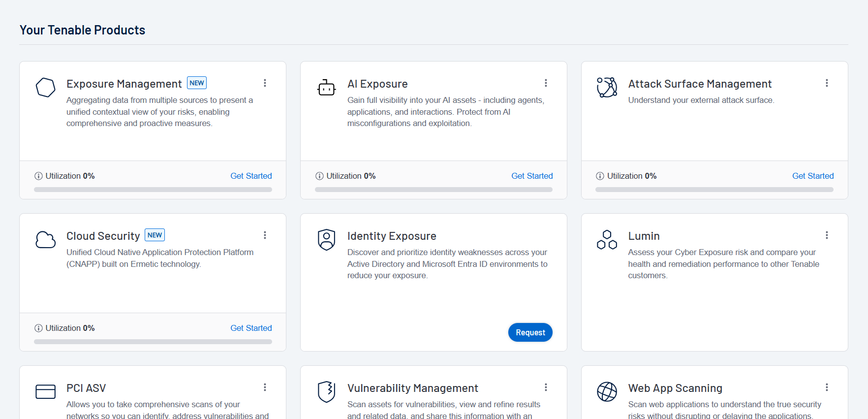Open Attack Surface Management options menu
Image resolution: width=868 pixels, height=419 pixels.
coord(827,83)
